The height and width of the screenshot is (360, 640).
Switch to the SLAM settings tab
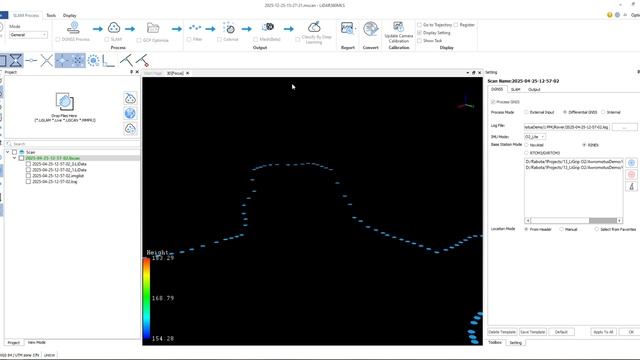[516, 89]
